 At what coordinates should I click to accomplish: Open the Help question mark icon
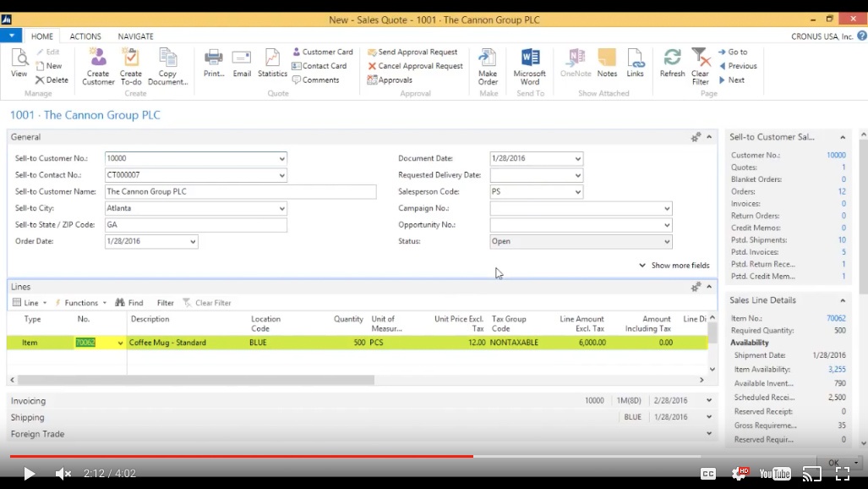pos(862,36)
